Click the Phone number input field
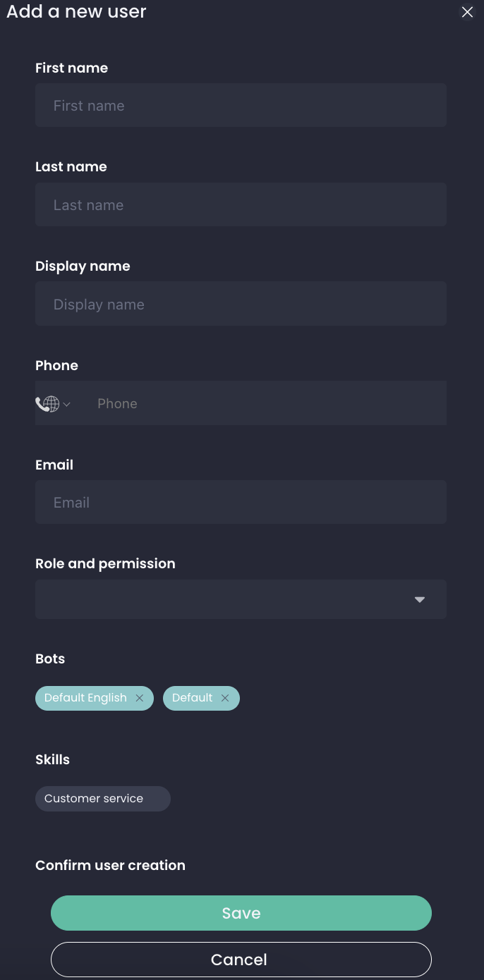 [268, 404]
